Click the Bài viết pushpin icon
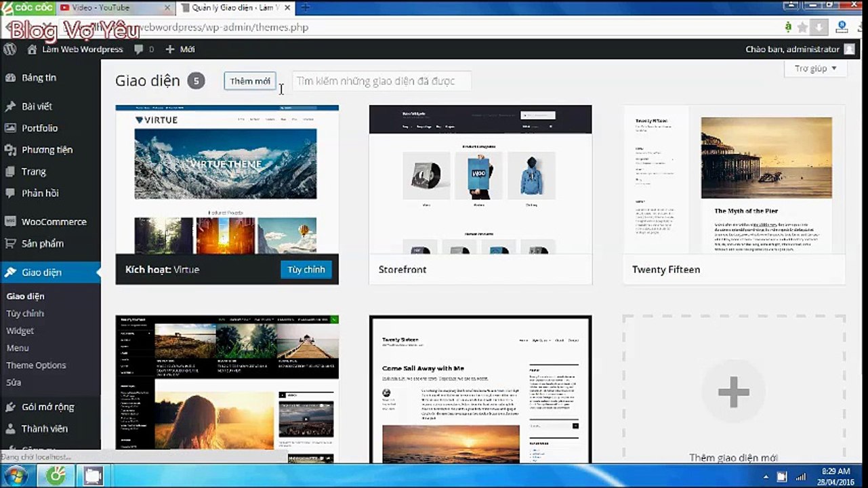The width and height of the screenshot is (868, 488). point(10,106)
